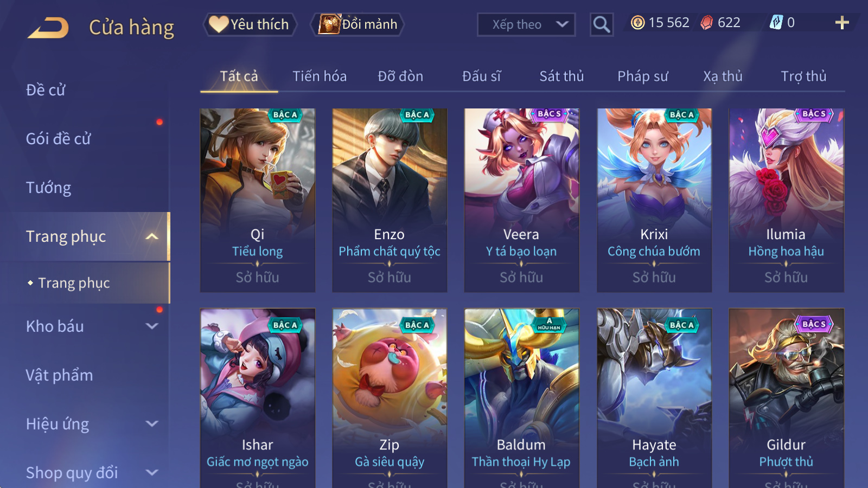
Task: Tap the red ruby gem icon
Action: [x=706, y=23]
